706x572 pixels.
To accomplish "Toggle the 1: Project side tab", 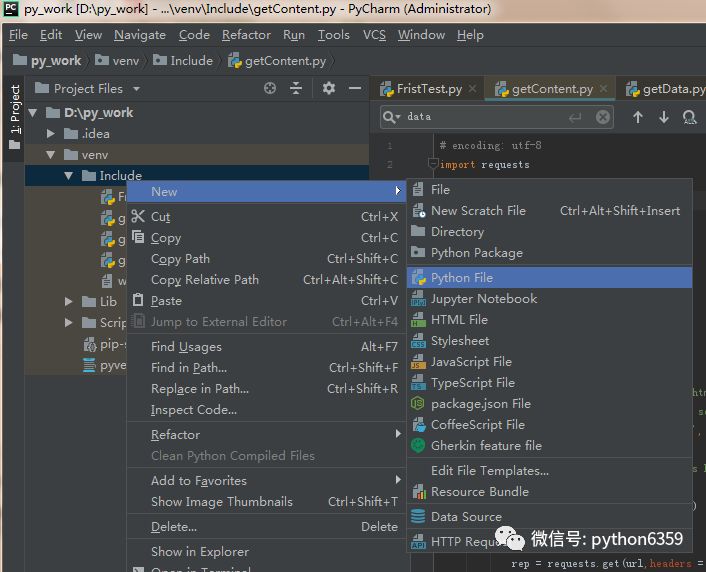I will coord(15,117).
